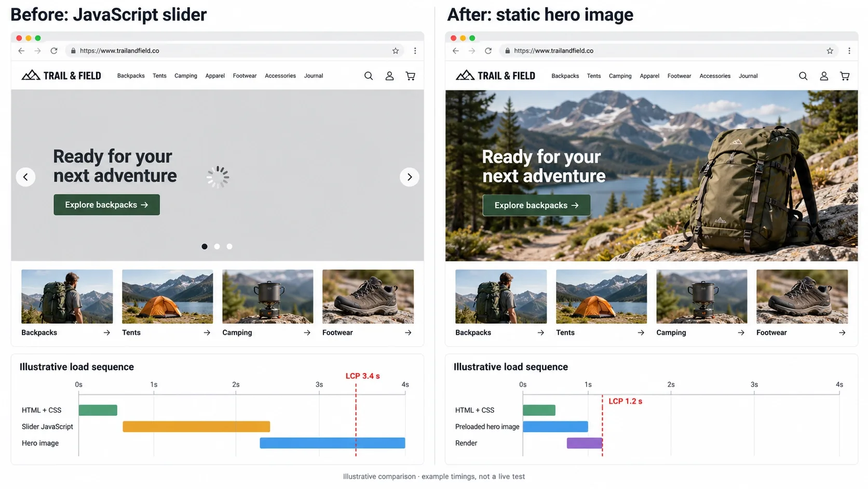This screenshot has height=489, width=868.
Task: Open account icon in Before browser
Action: 389,76
